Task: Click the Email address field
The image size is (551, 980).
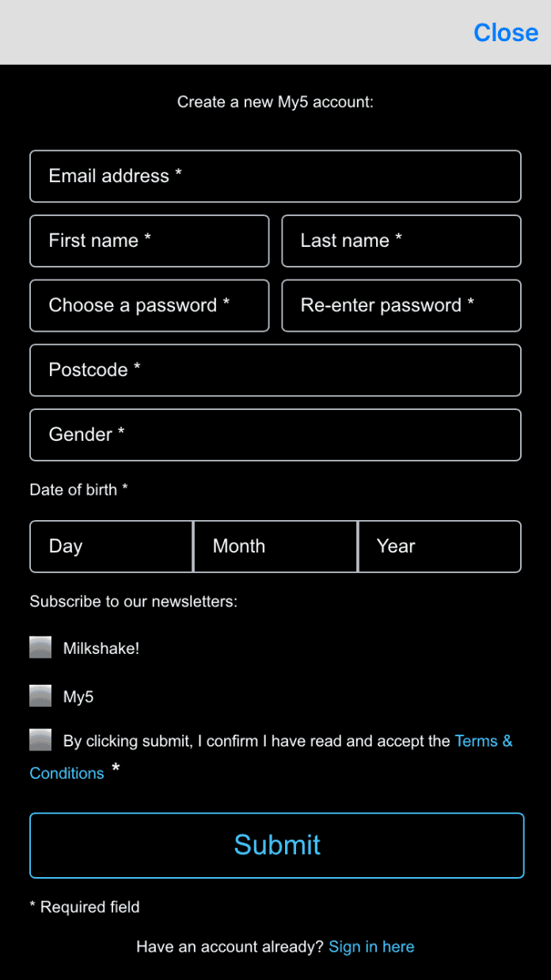Action: 275,176
